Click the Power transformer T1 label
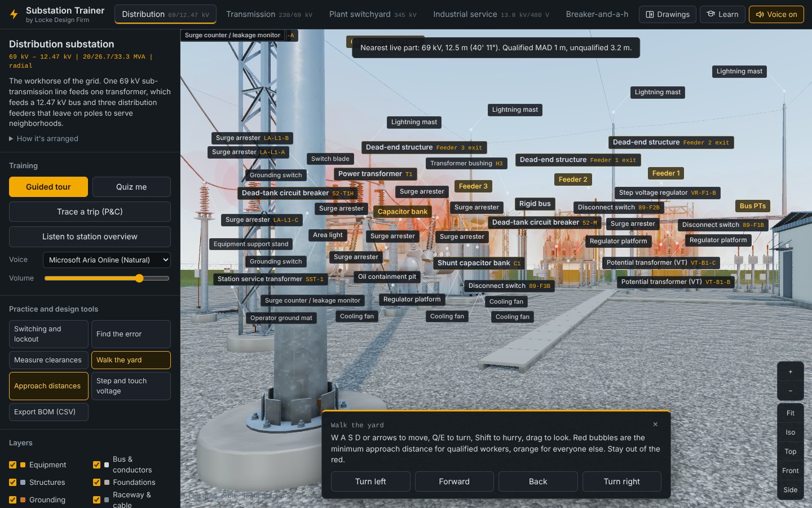 point(376,174)
